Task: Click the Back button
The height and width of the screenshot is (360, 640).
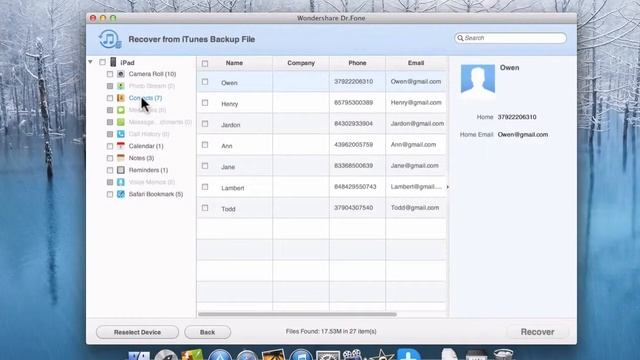Action: (x=207, y=332)
